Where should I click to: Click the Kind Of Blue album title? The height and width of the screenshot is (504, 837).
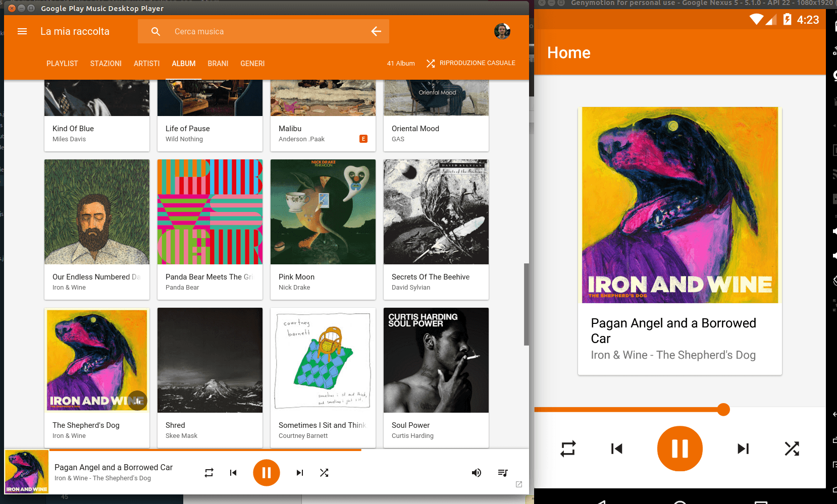tap(73, 129)
